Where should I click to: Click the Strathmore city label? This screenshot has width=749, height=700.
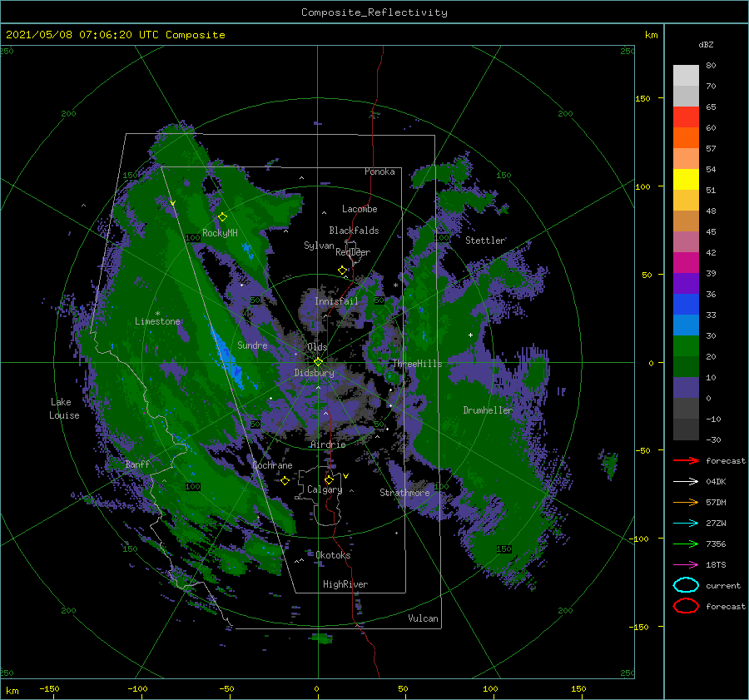click(404, 493)
